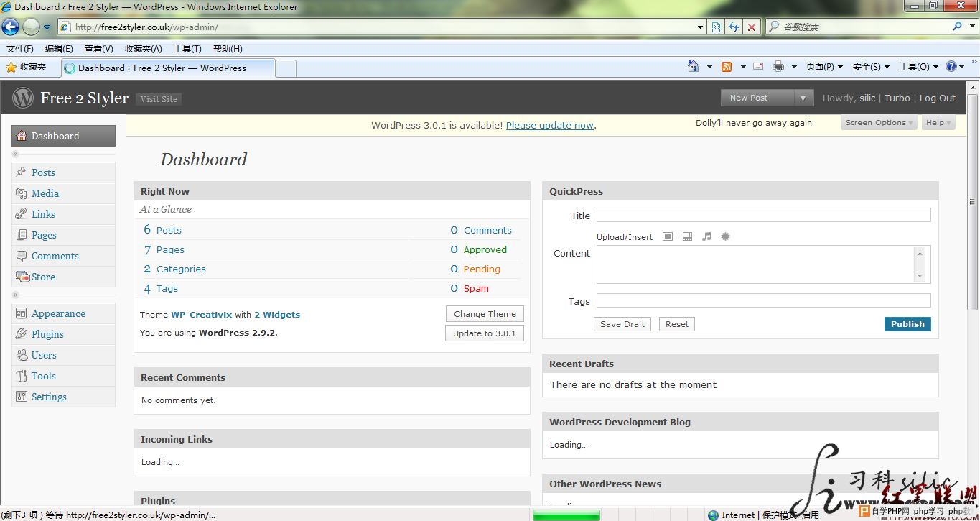Click in the QuickPress Title field
Viewport: 980px width, 521px height.
763,215
